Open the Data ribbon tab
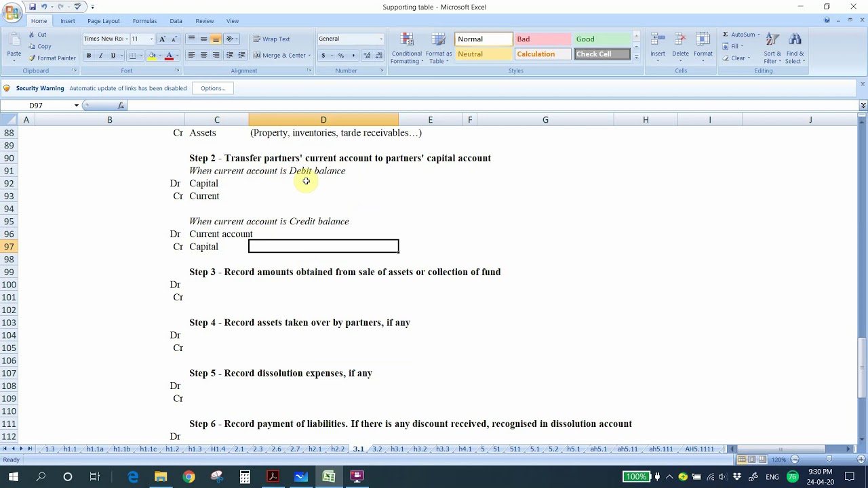868x488 pixels. tap(176, 21)
